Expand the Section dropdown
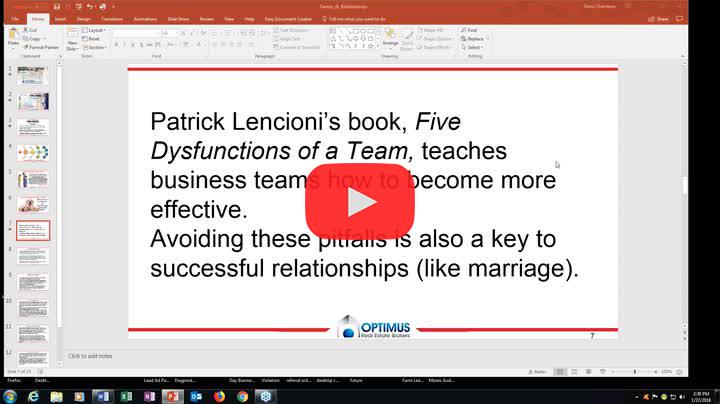 point(97,47)
